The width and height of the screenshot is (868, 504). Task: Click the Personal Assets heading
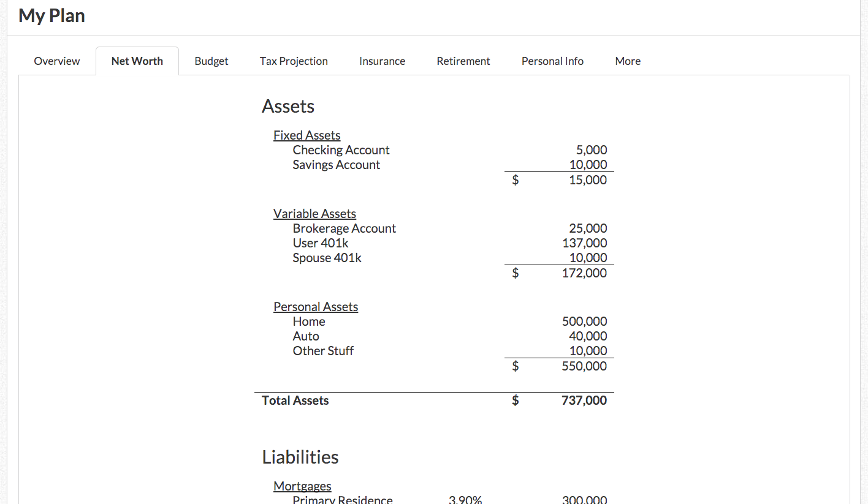[x=316, y=307]
